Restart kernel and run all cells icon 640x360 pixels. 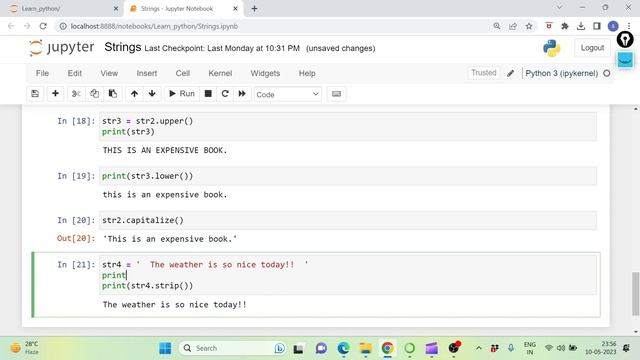[242, 94]
